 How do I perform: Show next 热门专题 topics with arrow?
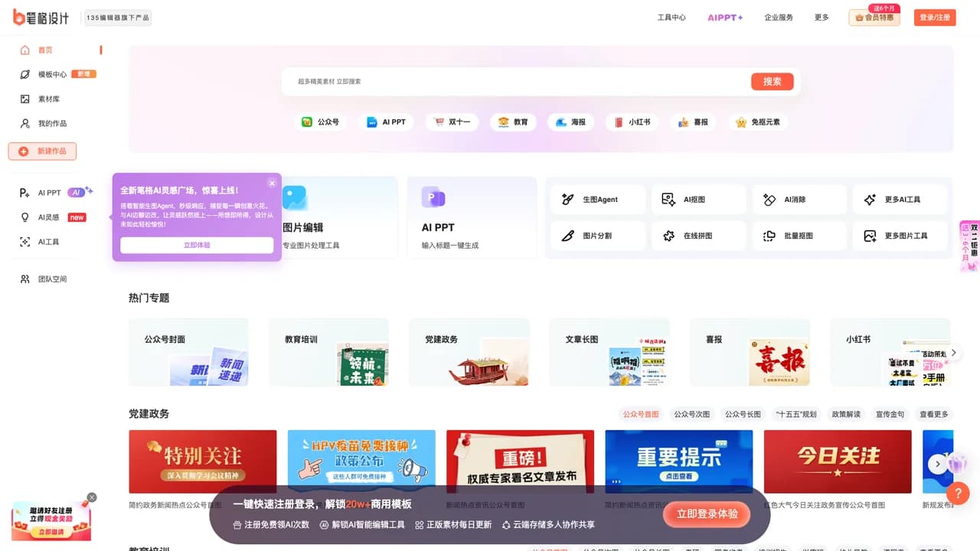[x=953, y=352]
